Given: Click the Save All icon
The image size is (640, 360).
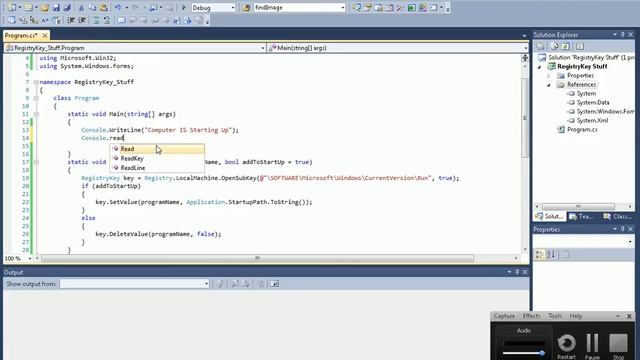Looking at the screenshot, I should (67, 7).
